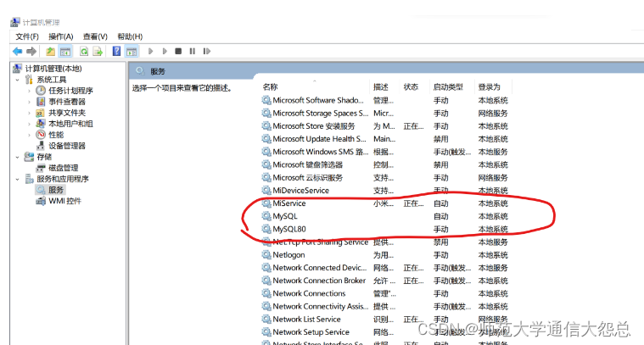Click the Up one level folder icon
This screenshot has width=644, height=345.
coord(50,51)
